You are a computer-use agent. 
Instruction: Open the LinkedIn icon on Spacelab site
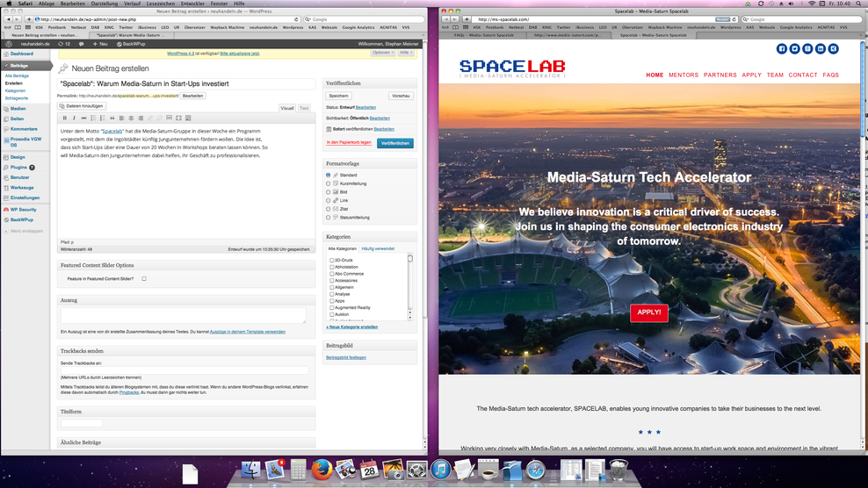pyautogui.click(x=821, y=48)
